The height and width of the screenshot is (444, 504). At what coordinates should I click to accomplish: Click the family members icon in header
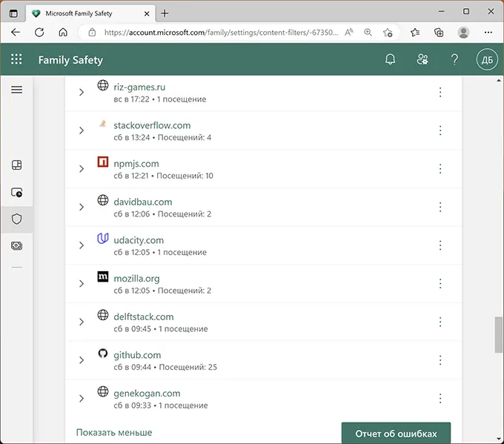coord(422,60)
